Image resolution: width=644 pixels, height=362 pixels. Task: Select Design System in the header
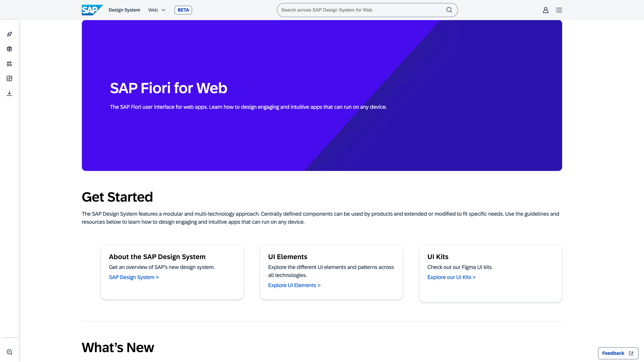coord(124,10)
